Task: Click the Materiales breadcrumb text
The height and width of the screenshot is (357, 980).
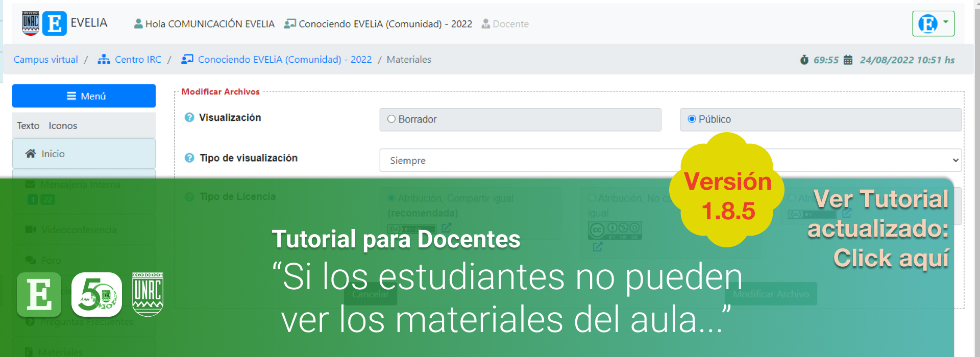Action: click(x=409, y=60)
